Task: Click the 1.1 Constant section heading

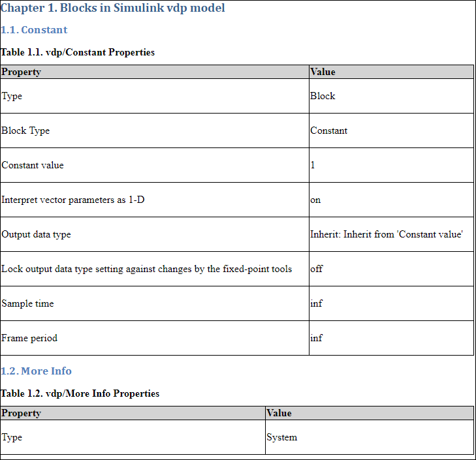Action: click(x=34, y=30)
